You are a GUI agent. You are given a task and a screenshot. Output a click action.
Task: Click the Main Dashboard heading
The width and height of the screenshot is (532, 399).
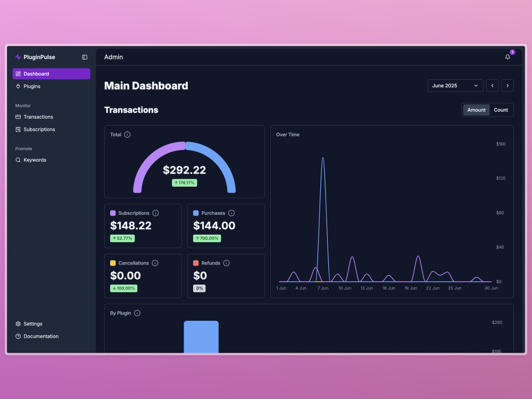tap(146, 86)
